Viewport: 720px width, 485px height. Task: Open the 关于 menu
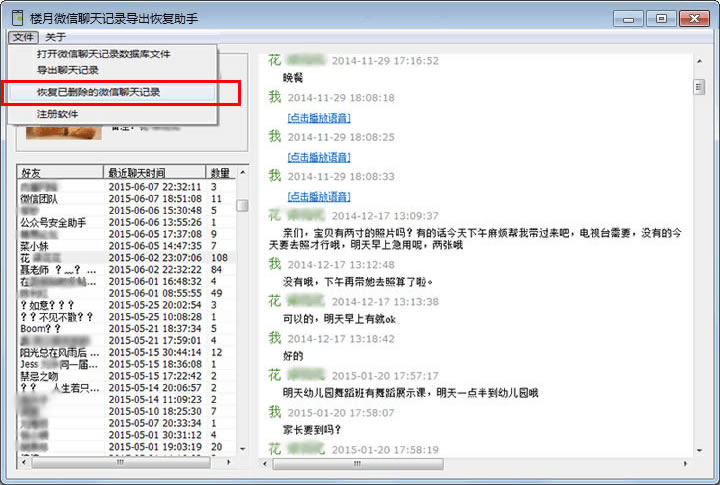point(56,37)
